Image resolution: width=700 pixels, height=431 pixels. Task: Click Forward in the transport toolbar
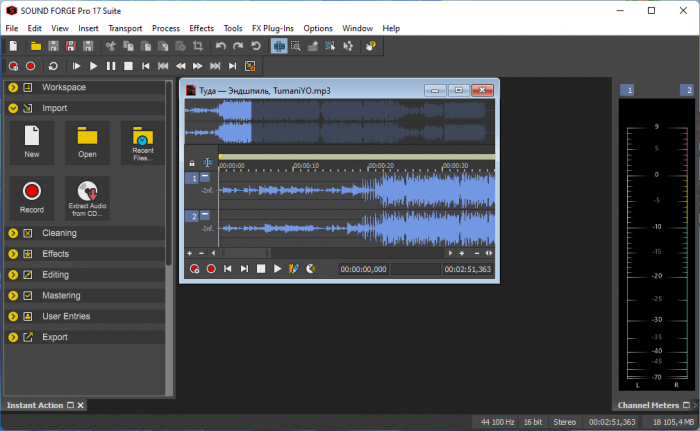point(197,66)
